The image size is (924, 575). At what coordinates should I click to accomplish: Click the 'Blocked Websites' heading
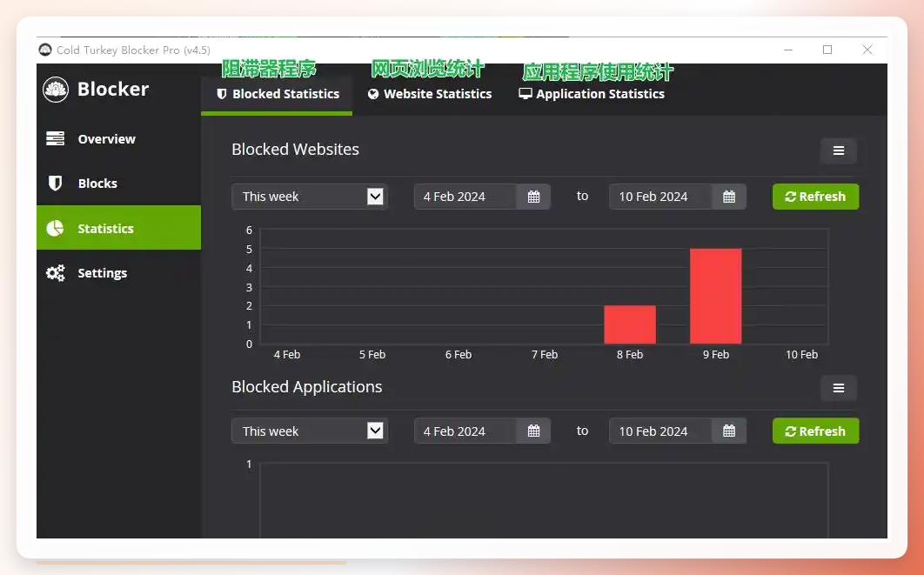(295, 150)
